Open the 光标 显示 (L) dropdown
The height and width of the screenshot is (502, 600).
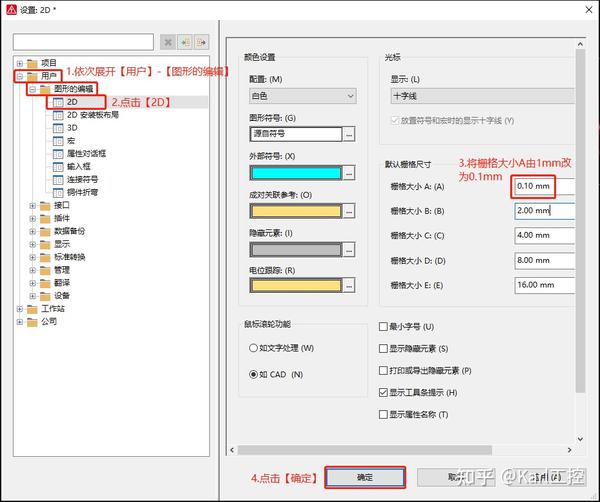[483, 96]
